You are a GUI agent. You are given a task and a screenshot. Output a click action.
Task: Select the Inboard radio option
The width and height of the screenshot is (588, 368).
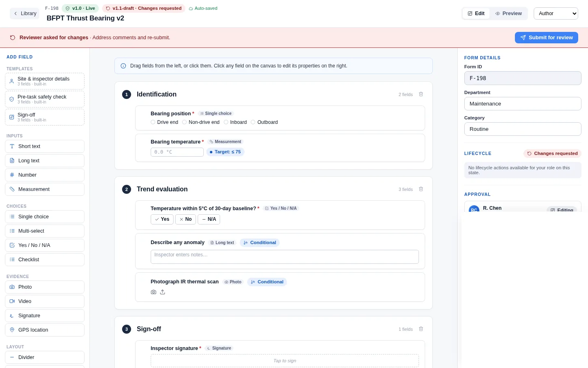click(x=226, y=122)
